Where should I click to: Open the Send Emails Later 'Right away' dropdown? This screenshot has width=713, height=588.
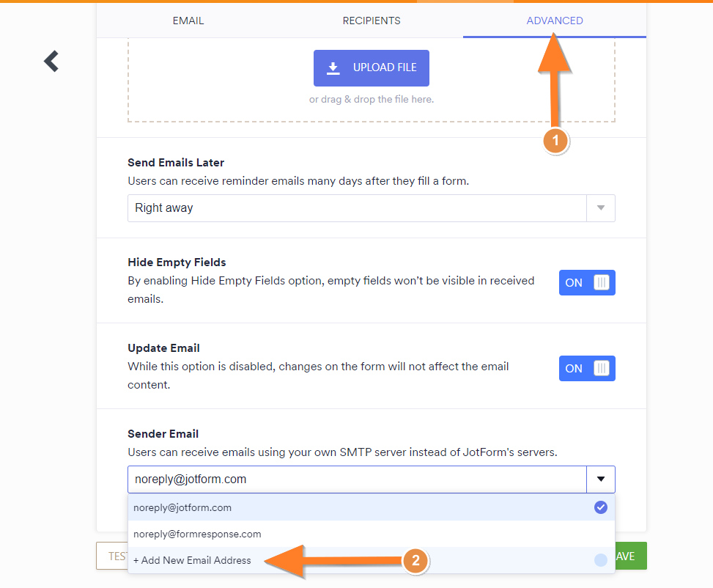357,208
